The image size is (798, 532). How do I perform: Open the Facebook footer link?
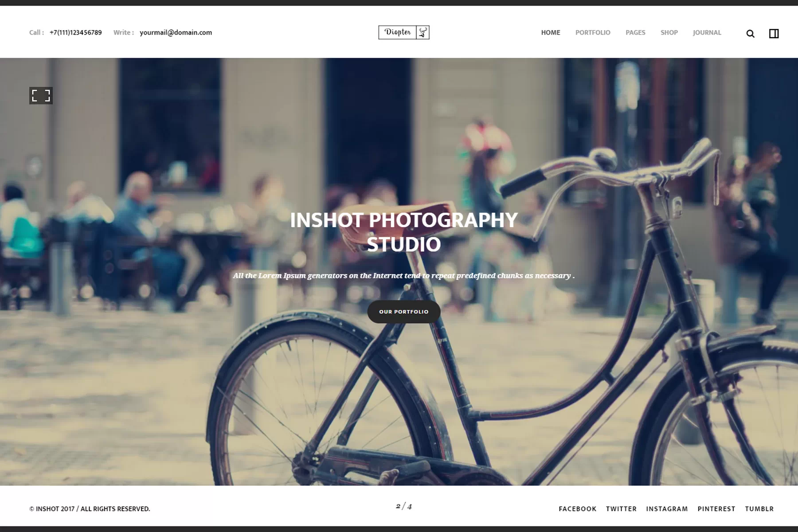[577, 509]
